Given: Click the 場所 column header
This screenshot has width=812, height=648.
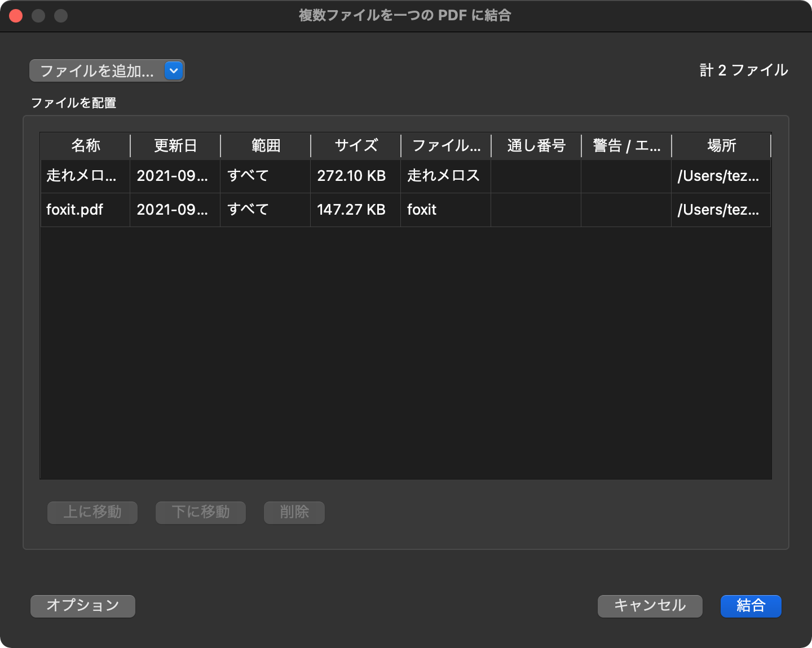Looking at the screenshot, I should pyautogui.click(x=721, y=145).
